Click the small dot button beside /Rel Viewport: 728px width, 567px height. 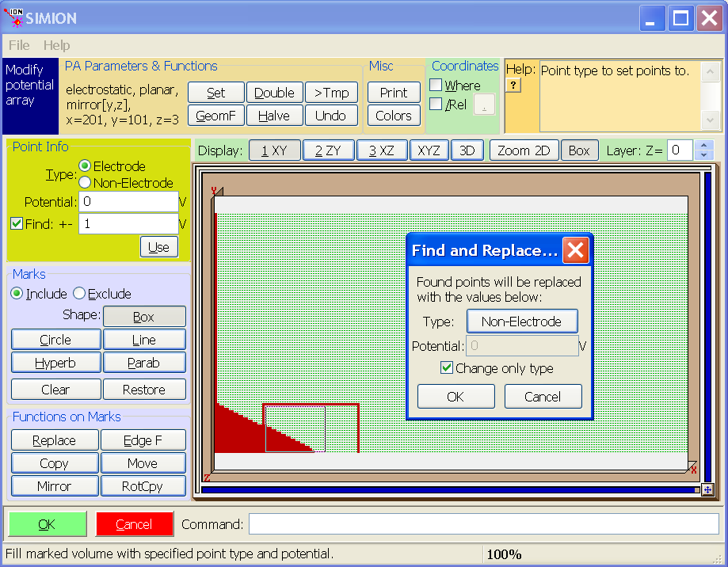click(x=484, y=105)
